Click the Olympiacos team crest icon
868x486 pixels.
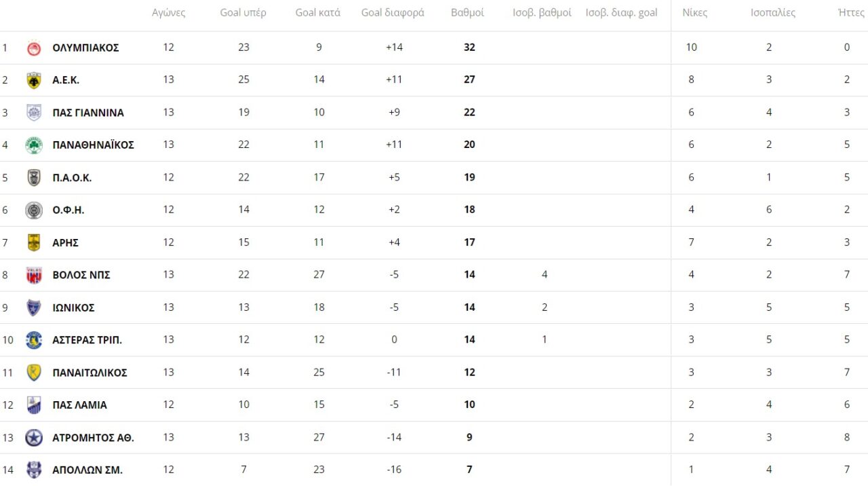(34, 48)
